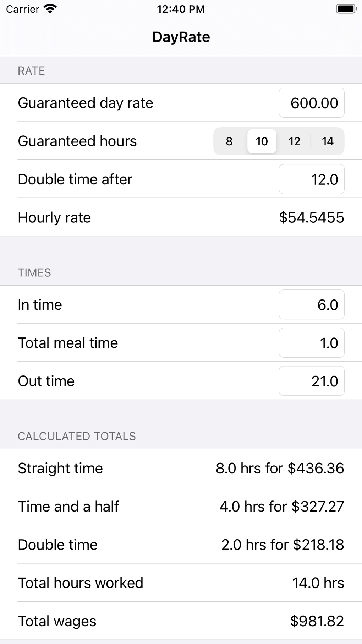Edit the Total meal time field
Screen dimensions: 362x644
[311, 343]
